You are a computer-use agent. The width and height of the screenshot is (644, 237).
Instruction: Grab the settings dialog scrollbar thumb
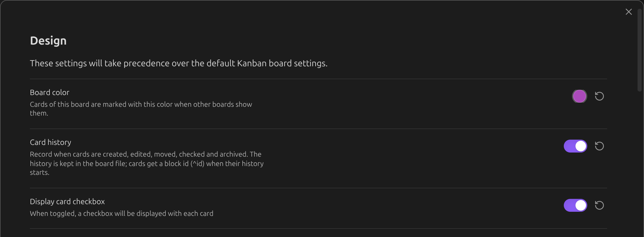pyautogui.click(x=639, y=50)
